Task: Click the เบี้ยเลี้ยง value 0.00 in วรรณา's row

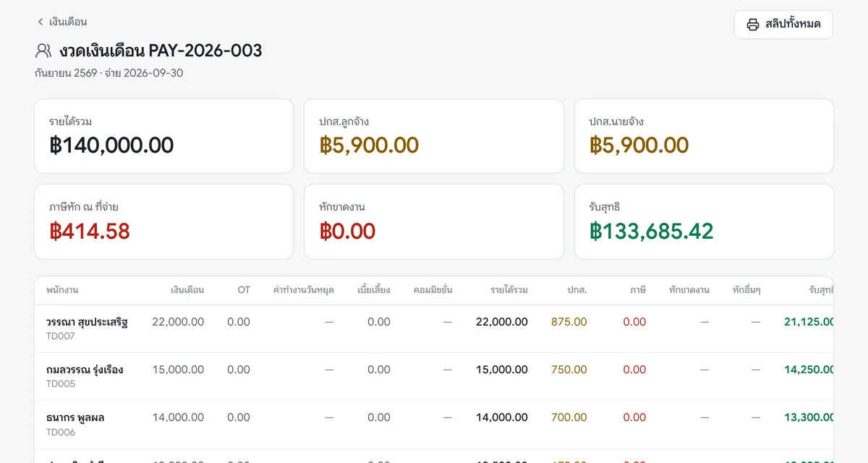Action: [379, 322]
